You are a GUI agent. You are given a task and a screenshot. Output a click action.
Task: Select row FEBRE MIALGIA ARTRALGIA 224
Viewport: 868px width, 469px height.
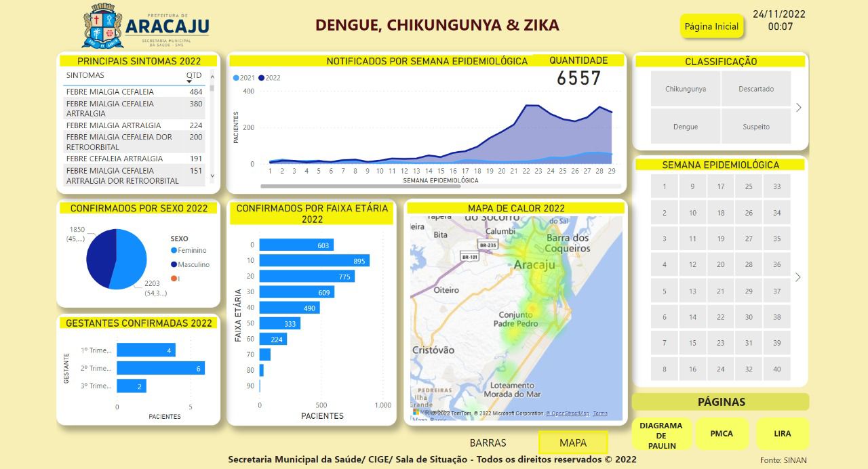click(134, 125)
